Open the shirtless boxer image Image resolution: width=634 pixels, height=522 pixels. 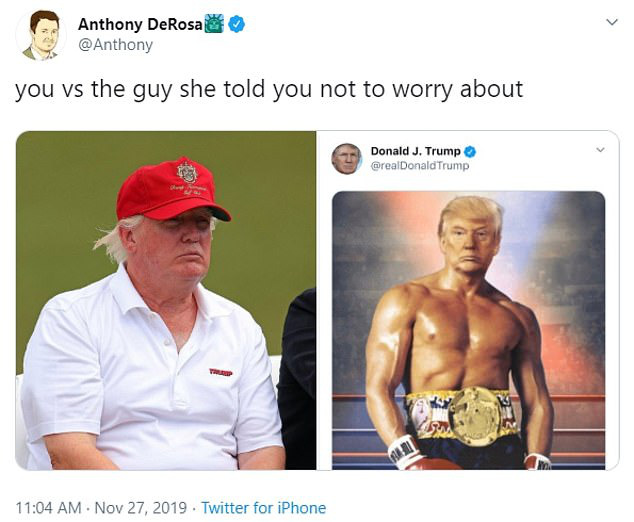469,330
